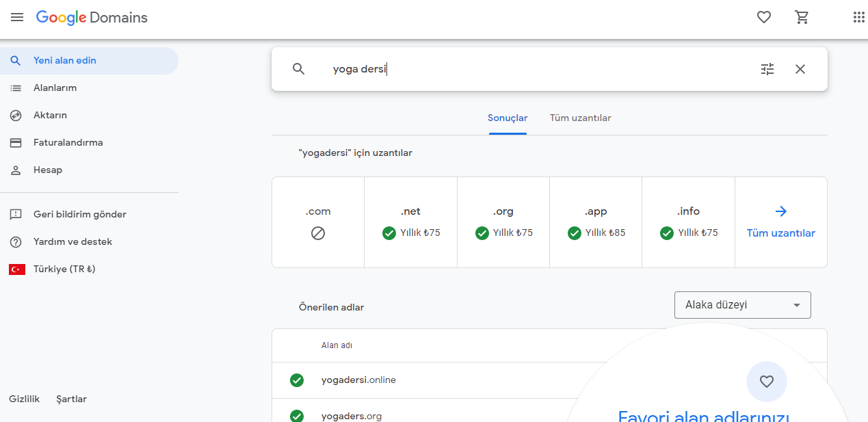Viewport: 868px width, 422px height.
Task: Open the Google apps grid
Action: (858, 18)
